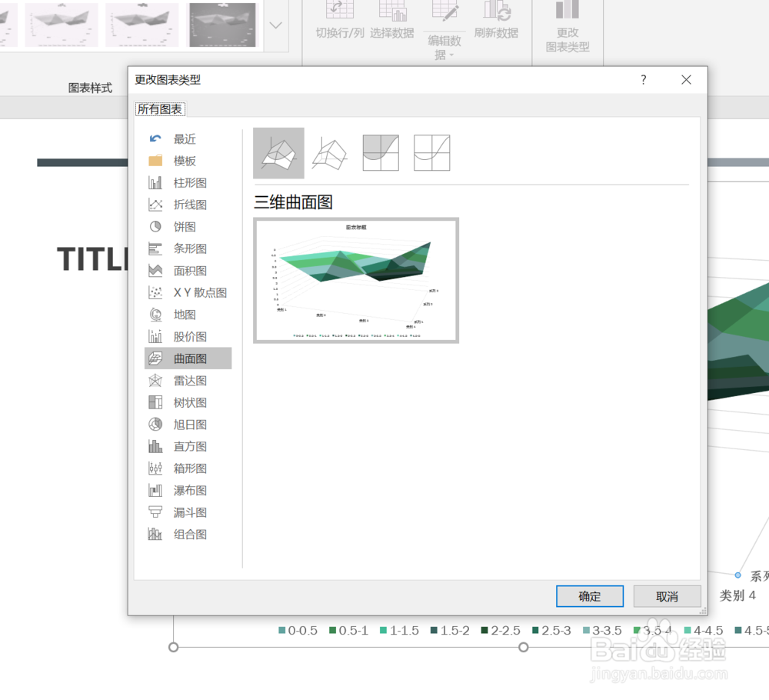Click the dialog's bottom-right resize grip
769x700 pixels.
(x=704, y=611)
